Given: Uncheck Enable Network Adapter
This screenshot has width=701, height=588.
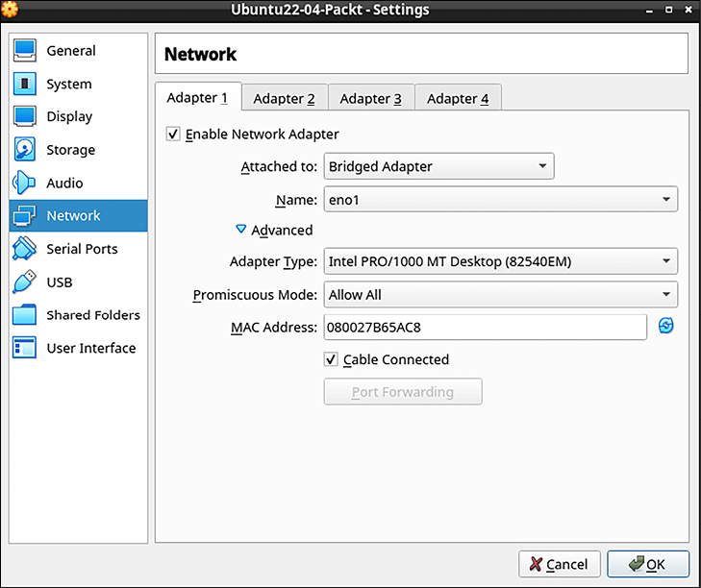Looking at the screenshot, I should 173,134.
